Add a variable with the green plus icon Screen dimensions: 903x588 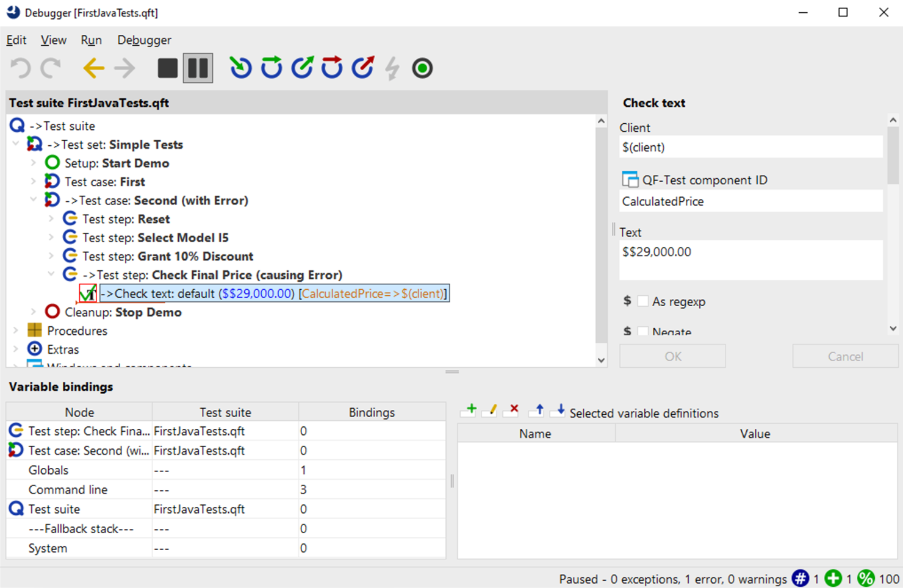(469, 410)
